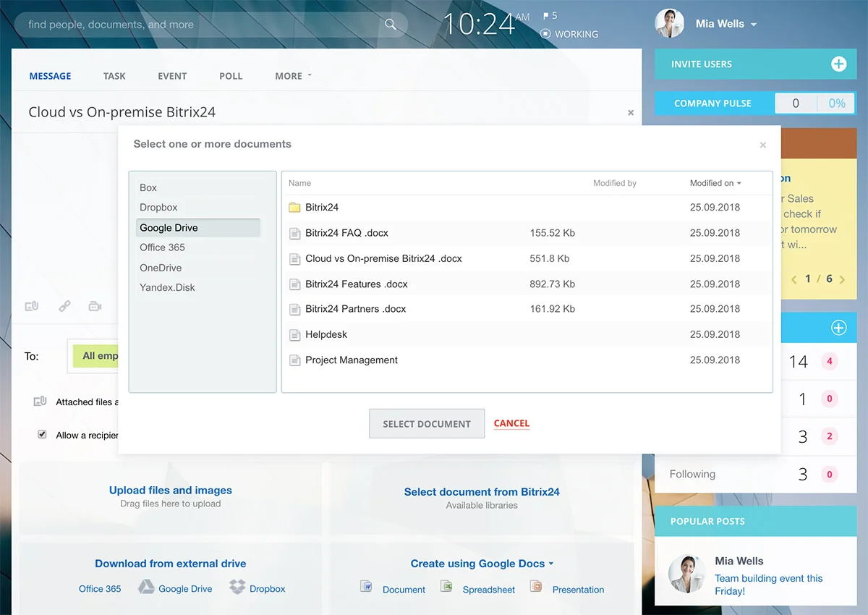This screenshot has height=615, width=868.
Task: Click the insert link icon
Action: click(64, 306)
